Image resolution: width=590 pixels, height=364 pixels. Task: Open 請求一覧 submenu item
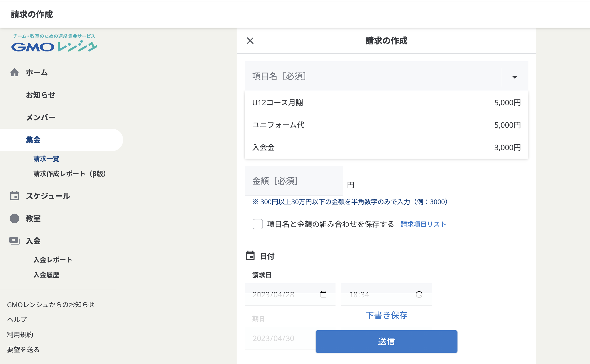46,159
